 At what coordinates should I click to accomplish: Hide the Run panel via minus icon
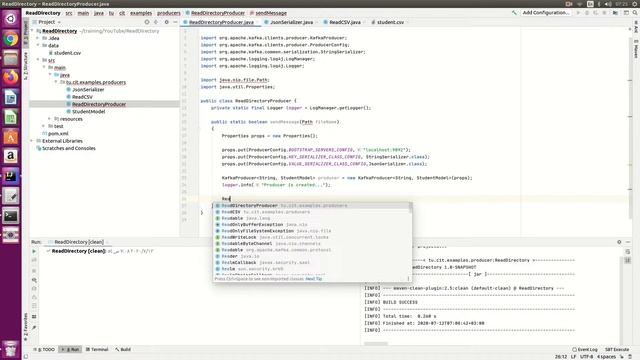point(628,242)
